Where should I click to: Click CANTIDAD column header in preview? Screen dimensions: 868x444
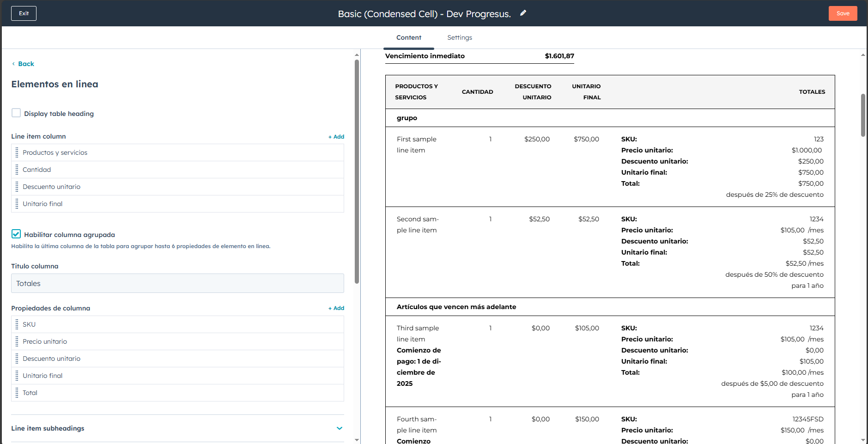(477, 92)
